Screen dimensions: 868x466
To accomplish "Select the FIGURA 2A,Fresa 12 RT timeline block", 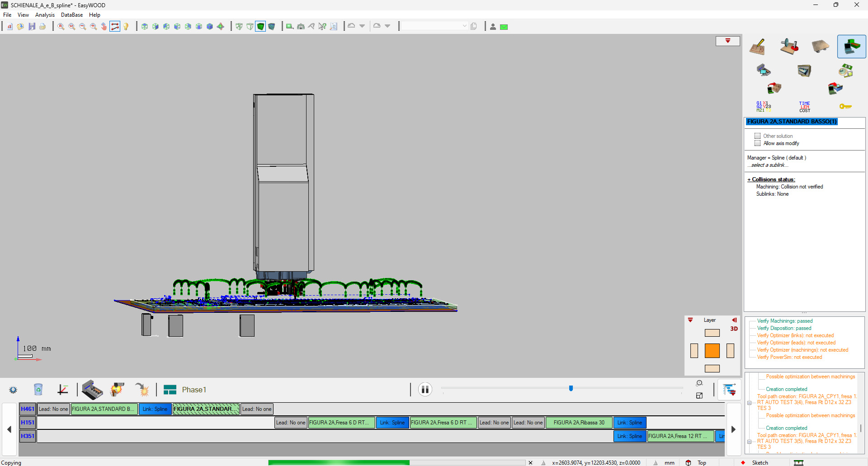I will coord(681,436).
